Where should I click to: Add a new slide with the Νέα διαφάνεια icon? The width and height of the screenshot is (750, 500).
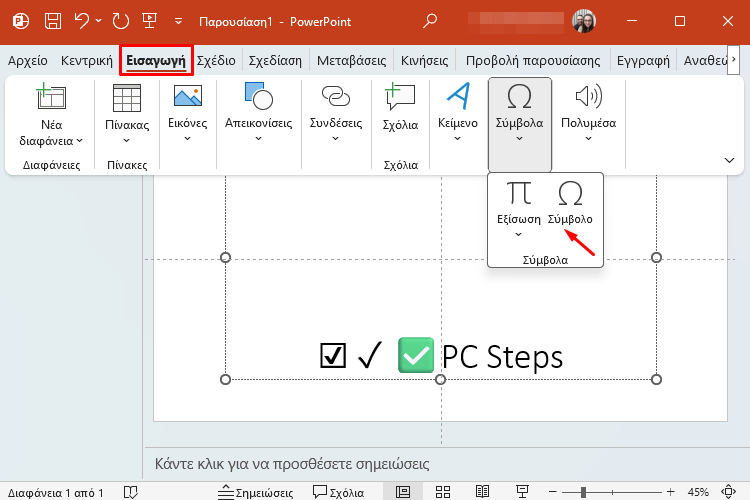pyautogui.click(x=51, y=96)
